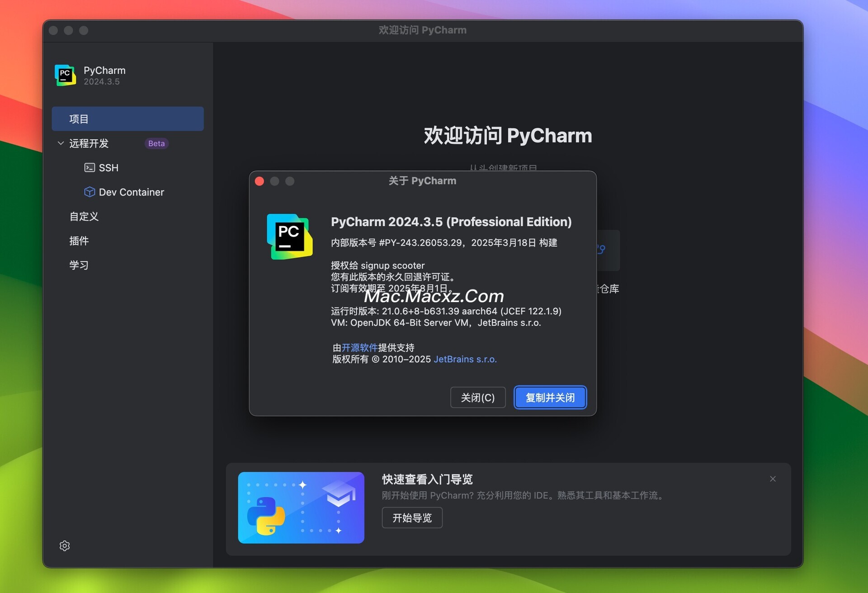
Task: Open the 插件 sidebar tab
Action: click(79, 241)
